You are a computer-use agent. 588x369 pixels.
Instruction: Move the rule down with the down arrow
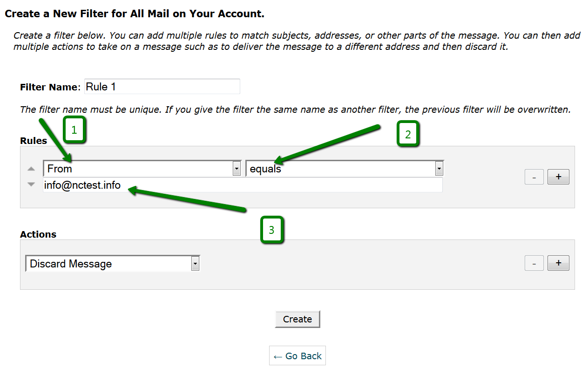(x=31, y=184)
